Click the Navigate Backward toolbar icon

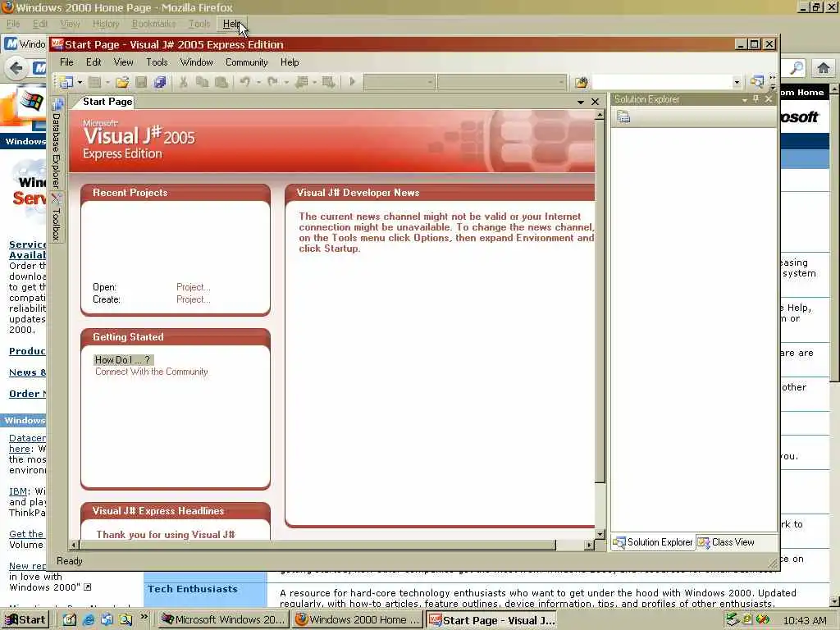click(302, 82)
